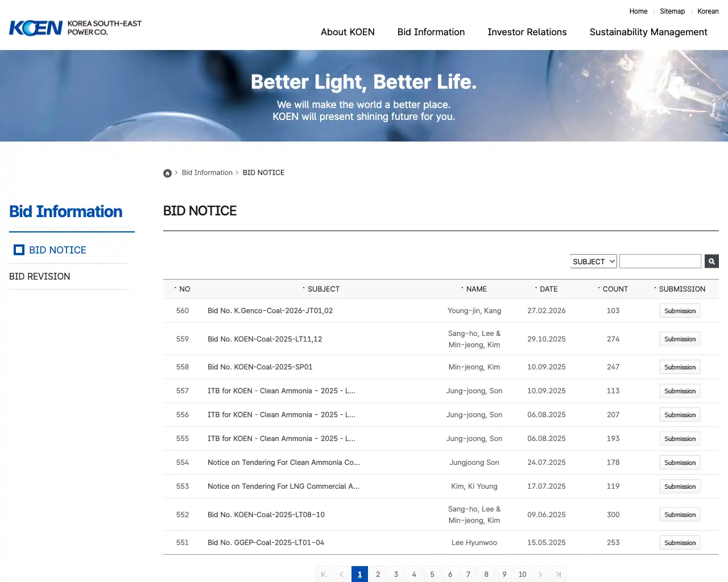The width and height of the screenshot is (728, 582).
Task: Click the home icon in the breadcrumb
Action: [x=167, y=173]
